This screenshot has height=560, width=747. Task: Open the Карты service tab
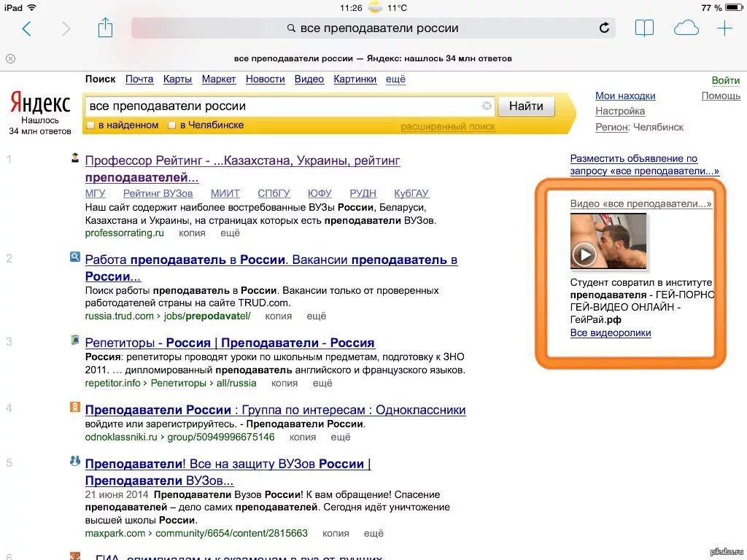click(177, 79)
